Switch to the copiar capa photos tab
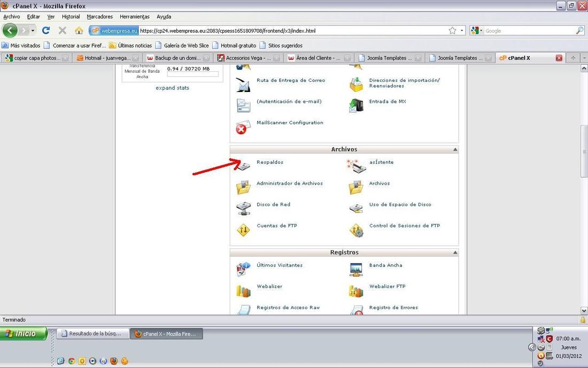 pos(36,58)
